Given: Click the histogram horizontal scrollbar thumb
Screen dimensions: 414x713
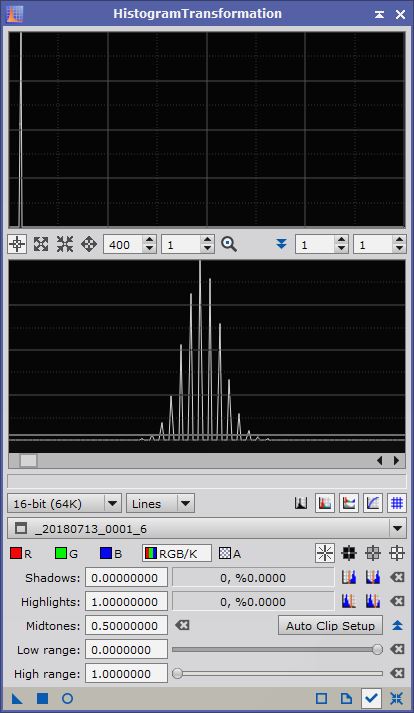Looking at the screenshot, I should point(28,461).
